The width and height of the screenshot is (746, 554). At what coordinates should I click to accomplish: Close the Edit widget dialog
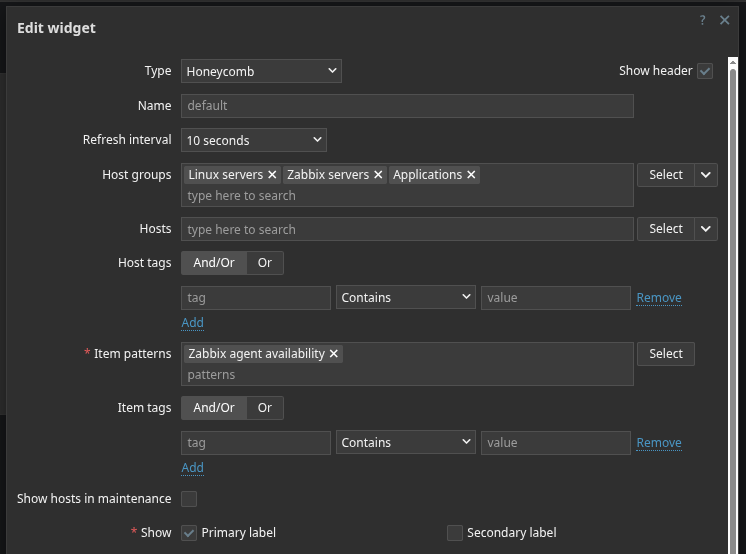pos(725,20)
